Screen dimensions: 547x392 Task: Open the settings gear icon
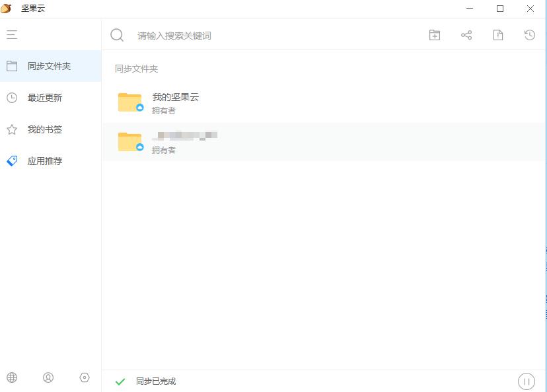click(x=85, y=377)
